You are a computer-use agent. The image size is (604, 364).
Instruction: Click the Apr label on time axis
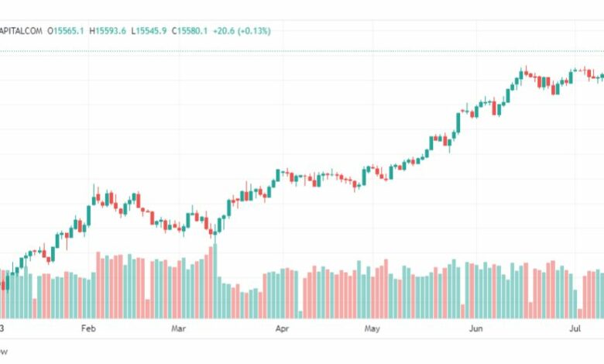[283, 328]
